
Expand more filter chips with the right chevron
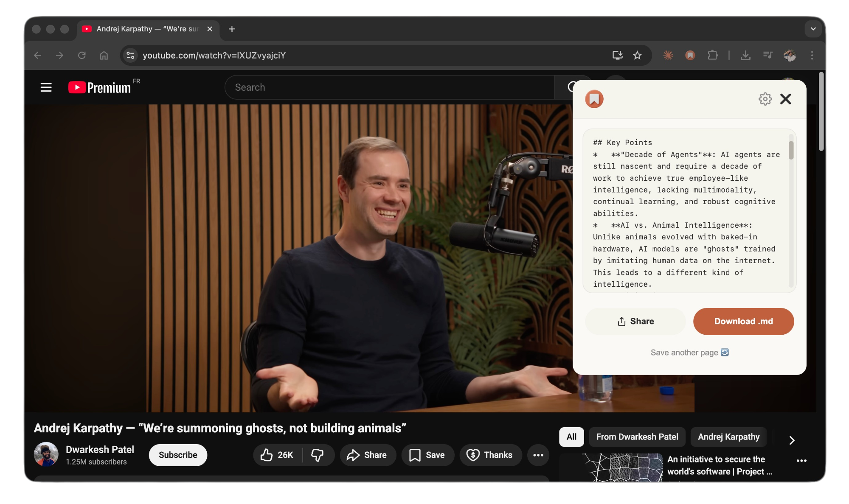[792, 441]
